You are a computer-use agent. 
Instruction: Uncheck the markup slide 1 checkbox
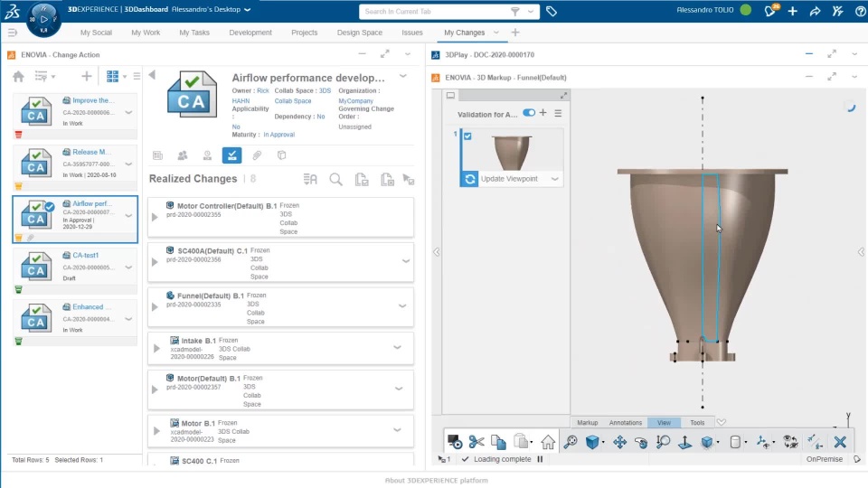pos(467,136)
